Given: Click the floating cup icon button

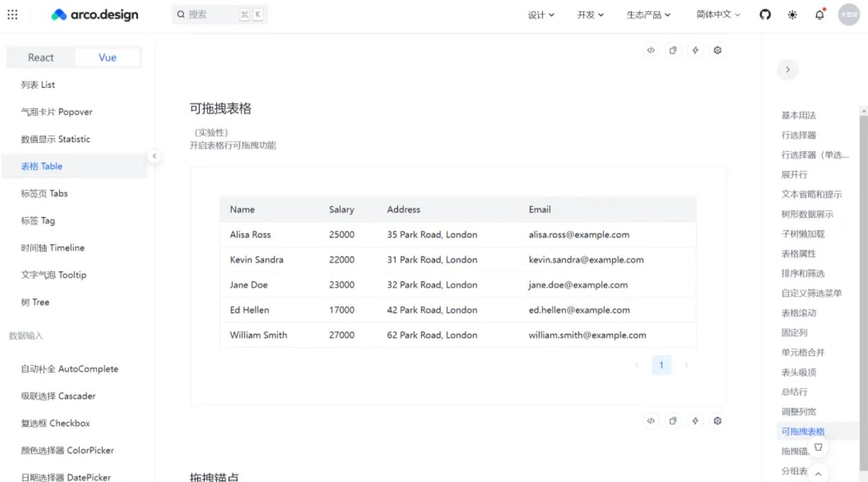Looking at the screenshot, I should [x=818, y=447].
